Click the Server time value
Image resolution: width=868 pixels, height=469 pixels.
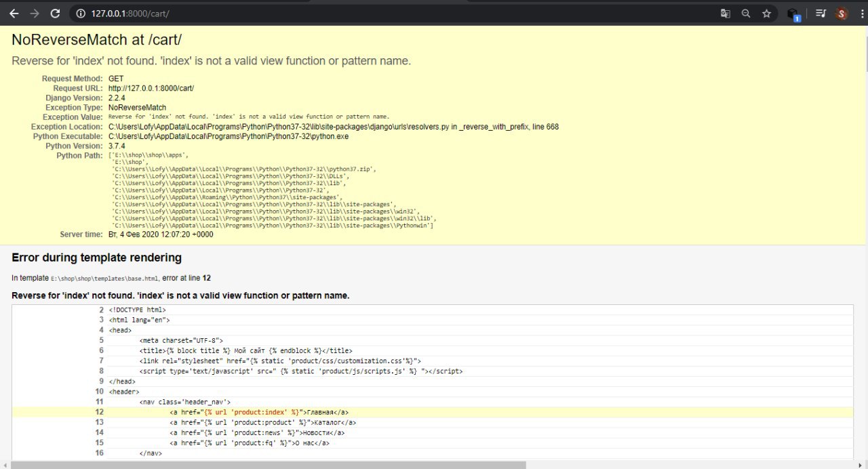[161, 234]
